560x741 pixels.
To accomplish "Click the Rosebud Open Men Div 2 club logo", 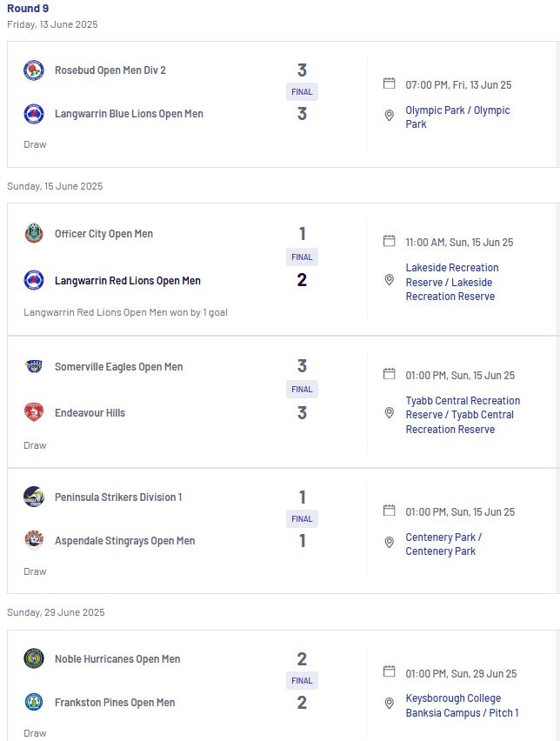I will point(34,70).
